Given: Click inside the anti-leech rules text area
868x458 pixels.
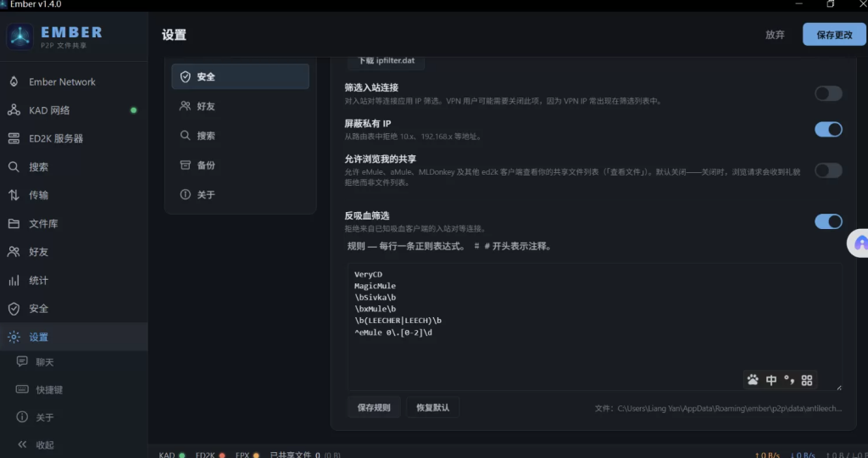Looking at the screenshot, I should pyautogui.click(x=594, y=327).
